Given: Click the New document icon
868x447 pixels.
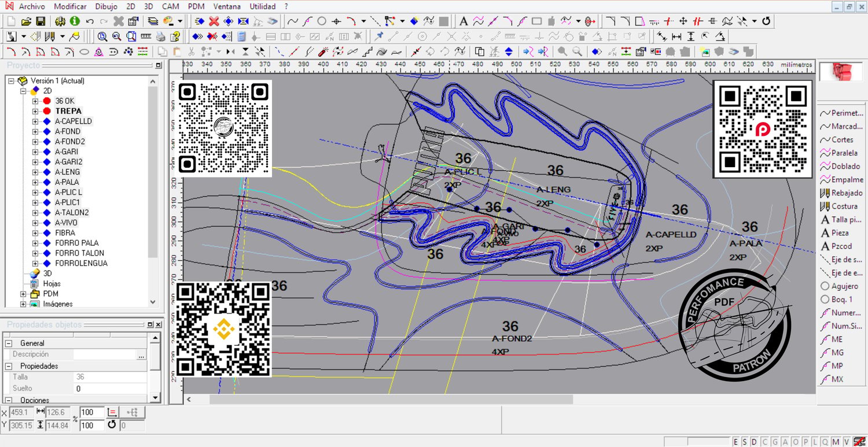Looking at the screenshot, I should (x=12, y=21).
